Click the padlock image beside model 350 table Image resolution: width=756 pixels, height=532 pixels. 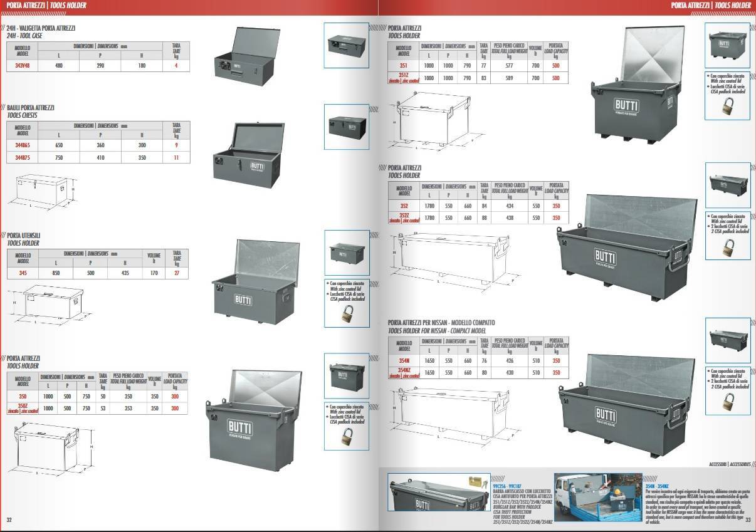point(347,436)
